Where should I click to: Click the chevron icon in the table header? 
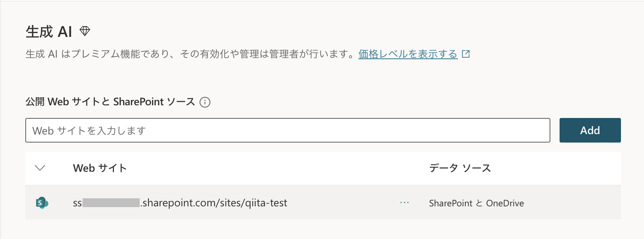40,168
